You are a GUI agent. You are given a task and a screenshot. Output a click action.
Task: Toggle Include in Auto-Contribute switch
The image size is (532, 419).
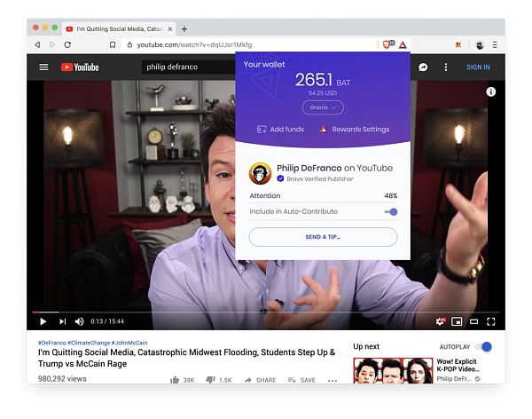click(x=391, y=211)
